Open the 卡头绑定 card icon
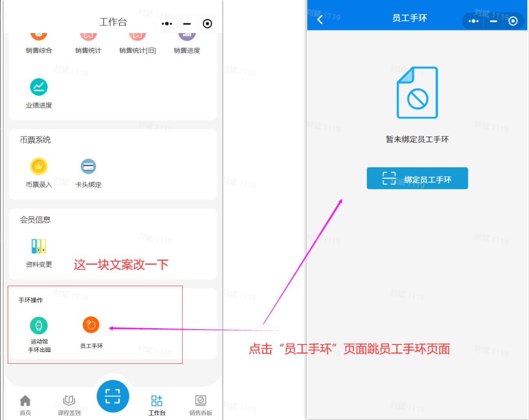 coord(88,166)
